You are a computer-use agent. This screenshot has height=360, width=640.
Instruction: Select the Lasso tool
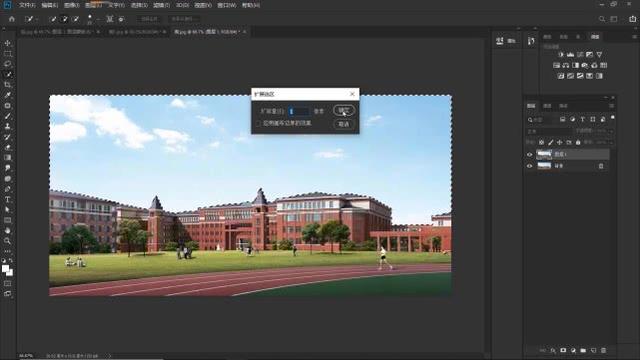(x=7, y=64)
